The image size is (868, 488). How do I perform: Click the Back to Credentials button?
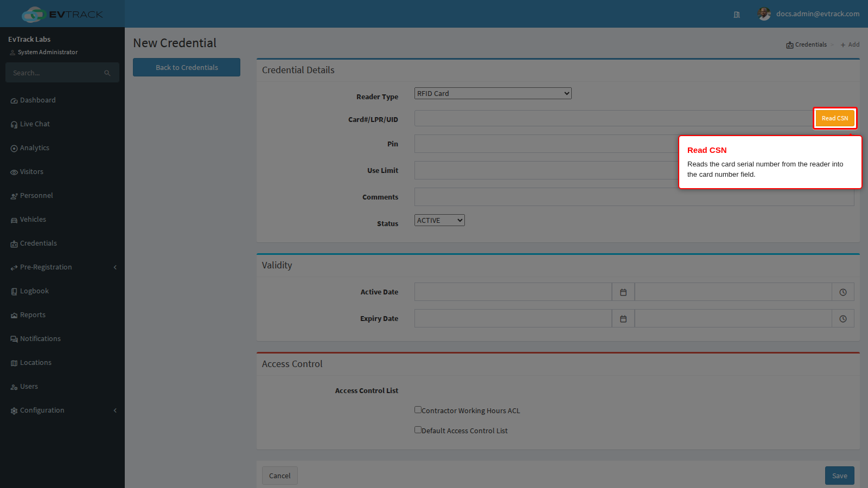[x=187, y=67]
